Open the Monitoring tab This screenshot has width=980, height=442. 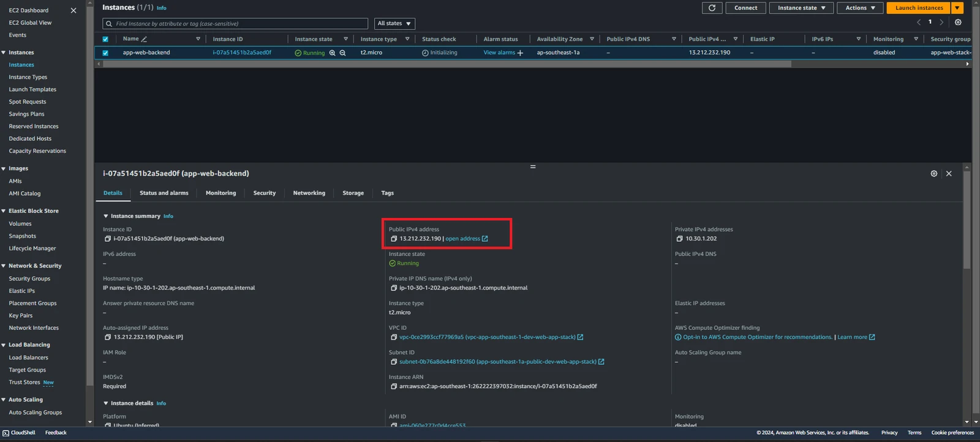[x=221, y=193]
